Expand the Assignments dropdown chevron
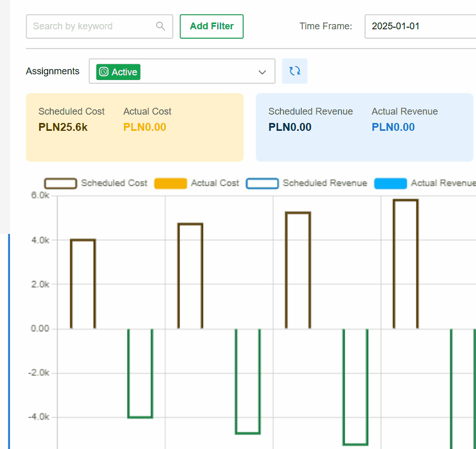 [262, 72]
